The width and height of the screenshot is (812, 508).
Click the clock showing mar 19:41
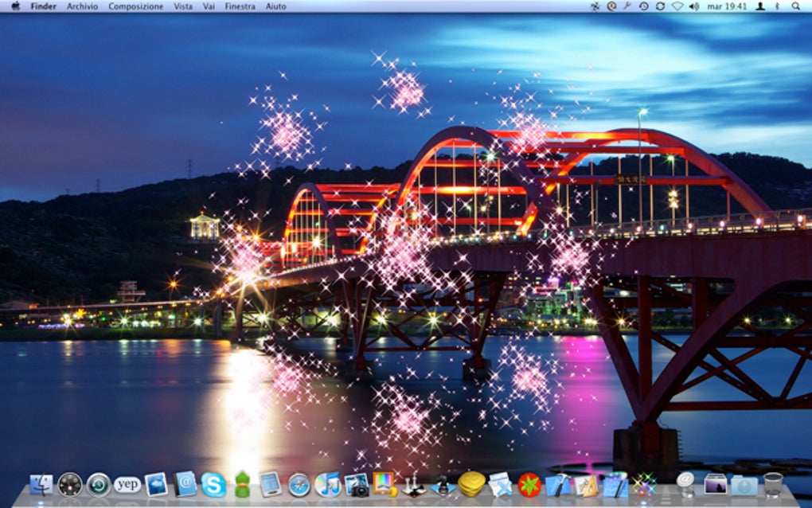click(x=727, y=6)
